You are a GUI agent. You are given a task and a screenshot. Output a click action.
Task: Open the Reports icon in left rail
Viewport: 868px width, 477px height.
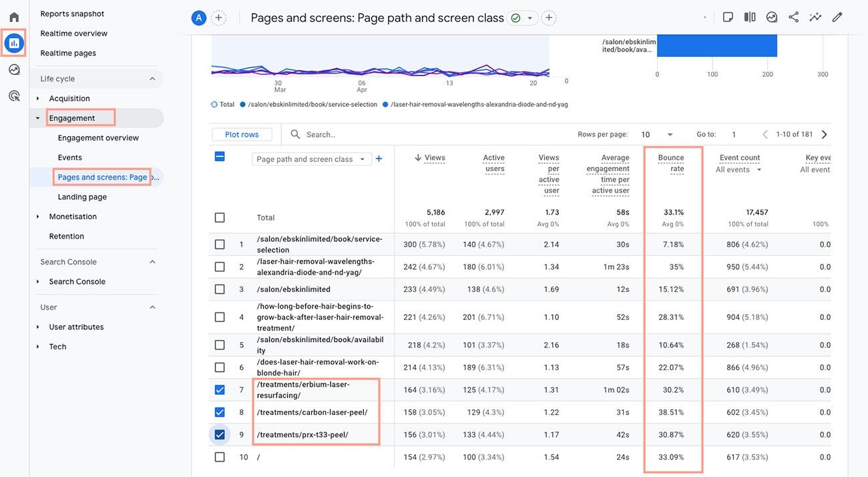(14, 43)
